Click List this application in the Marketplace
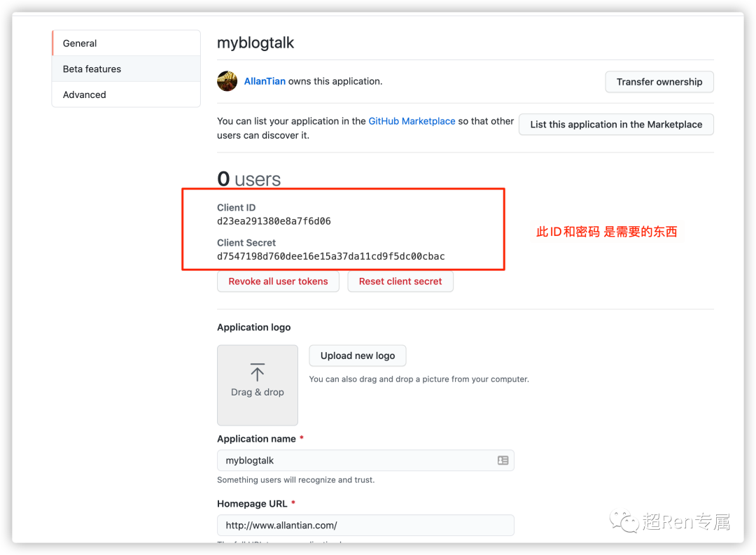 pos(616,125)
